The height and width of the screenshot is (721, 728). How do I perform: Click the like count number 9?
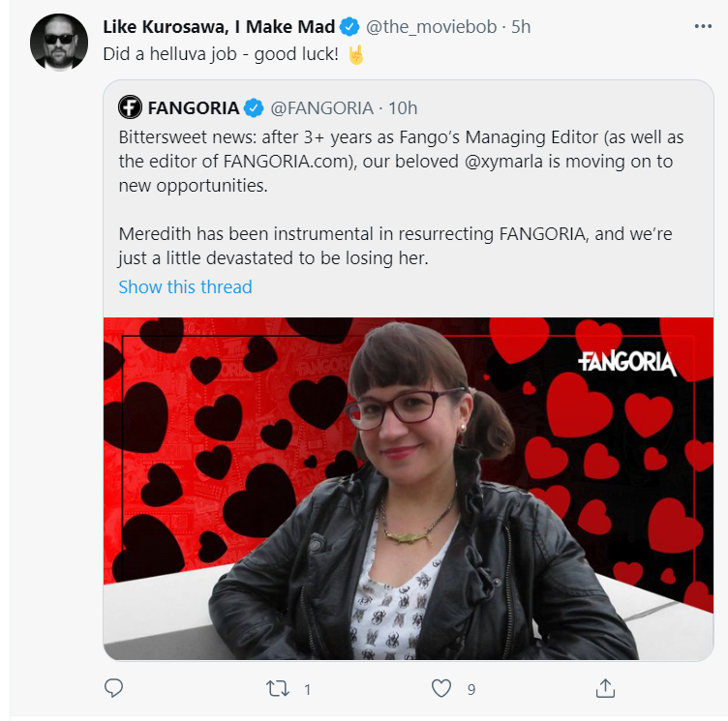click(471, 689)
